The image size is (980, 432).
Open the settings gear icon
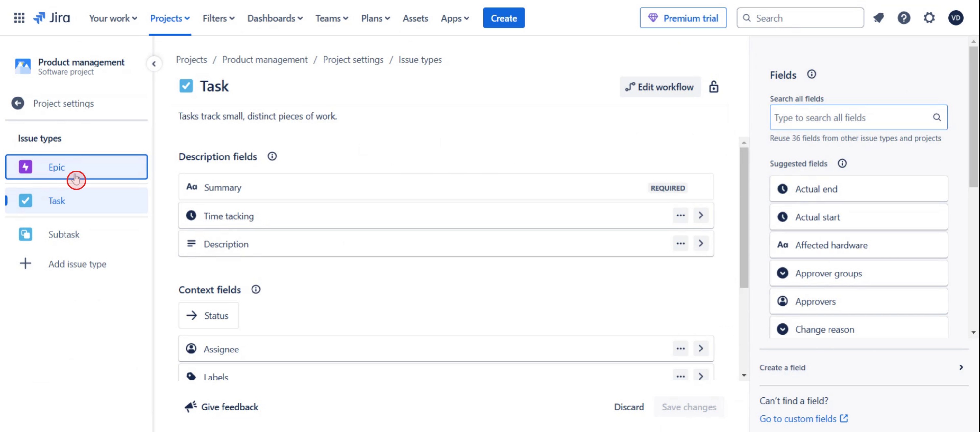(x=929, y=18)
